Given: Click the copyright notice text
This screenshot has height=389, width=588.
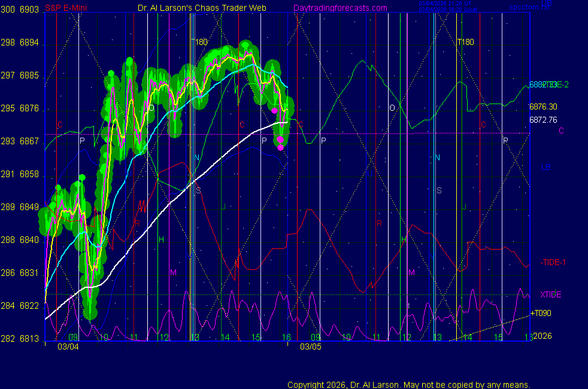Looking at the screenshot, I should (x=409, y=384).
